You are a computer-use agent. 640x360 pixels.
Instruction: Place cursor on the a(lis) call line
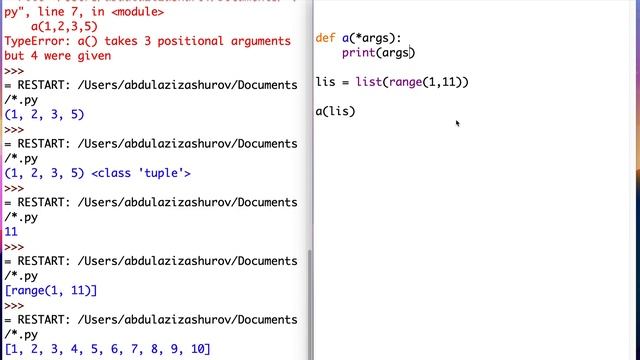coord(335,111)
